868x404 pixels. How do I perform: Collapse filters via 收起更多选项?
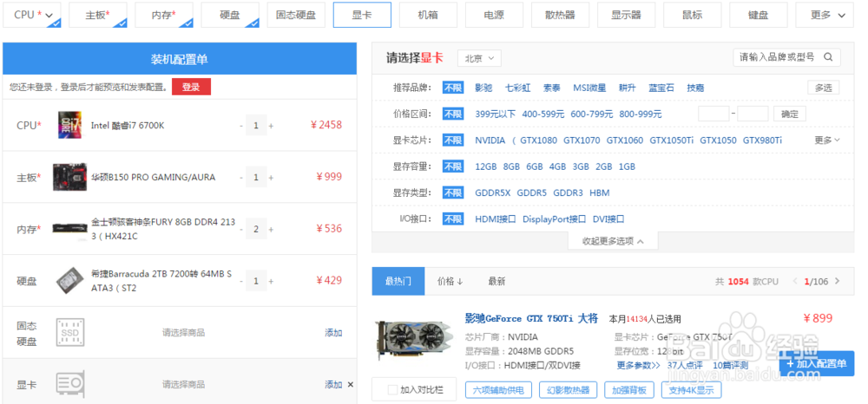(613, 241)
